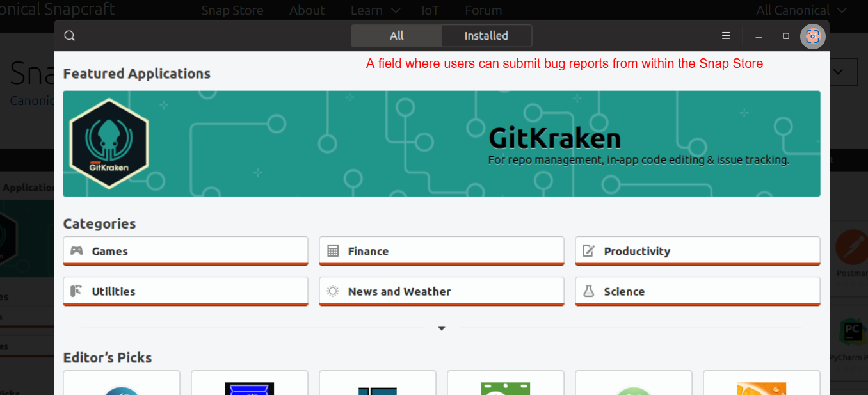Switch to the All view
The width and height of the screenshot is (868, 395).
pos(396,36)
